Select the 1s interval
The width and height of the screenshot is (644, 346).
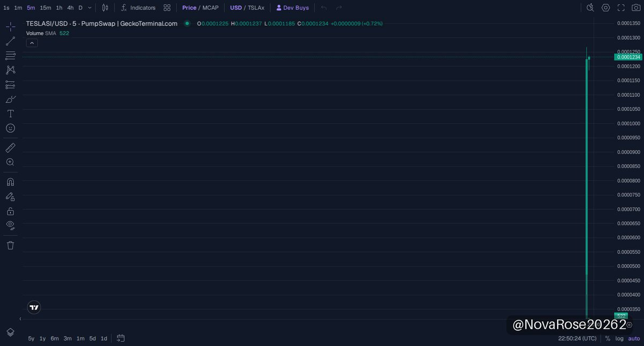[x=6, y=8]
